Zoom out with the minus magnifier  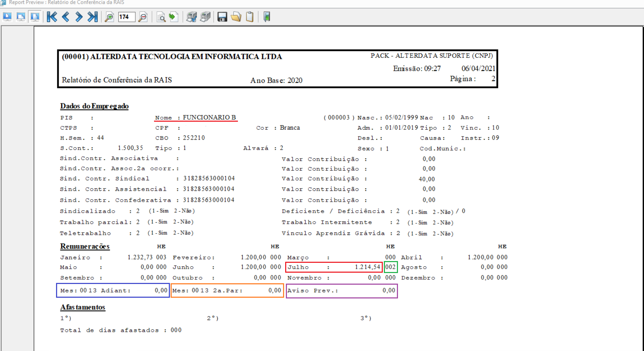click(143, 17)
